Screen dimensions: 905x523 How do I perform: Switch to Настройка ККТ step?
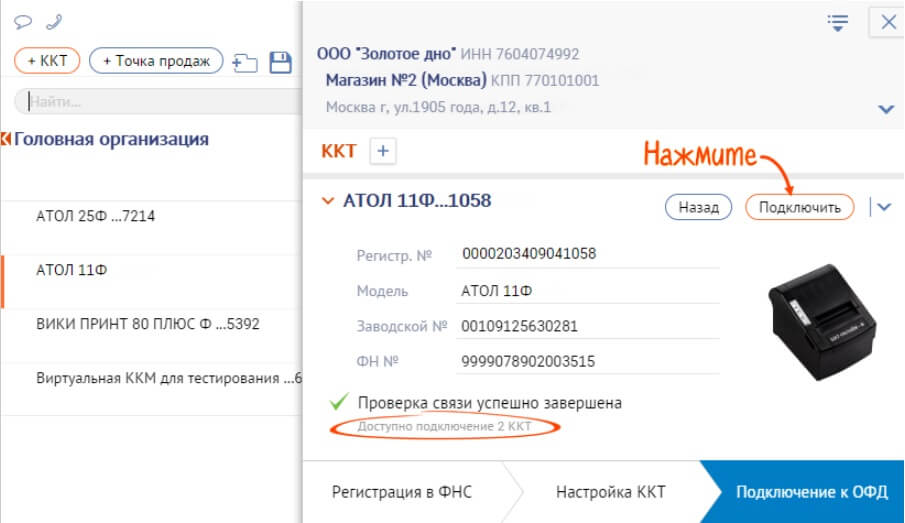[610, 492]
